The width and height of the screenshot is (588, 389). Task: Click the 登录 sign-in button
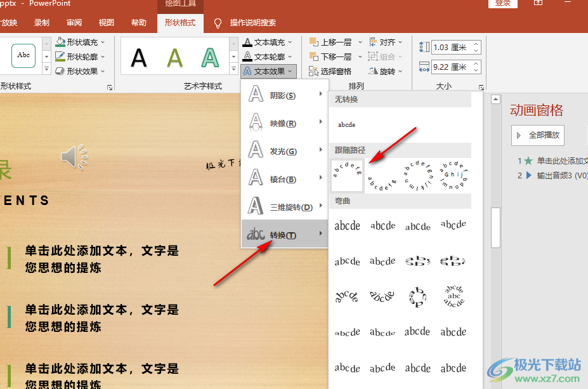click(x=503, y=3)
